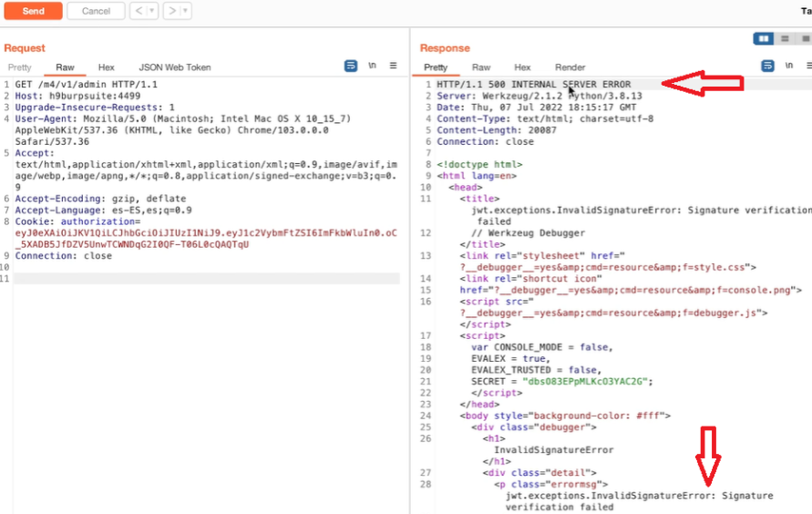Image resolution: width=812 pixels, height=514 pixels.
Task: Go to next request with forward arrow
Action: (172, 11)
